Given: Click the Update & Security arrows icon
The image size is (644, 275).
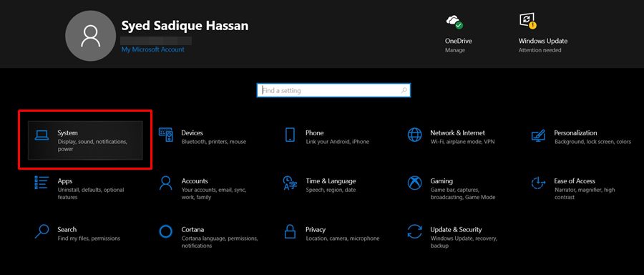Looking at the screenshot, I should pos(414,231).
